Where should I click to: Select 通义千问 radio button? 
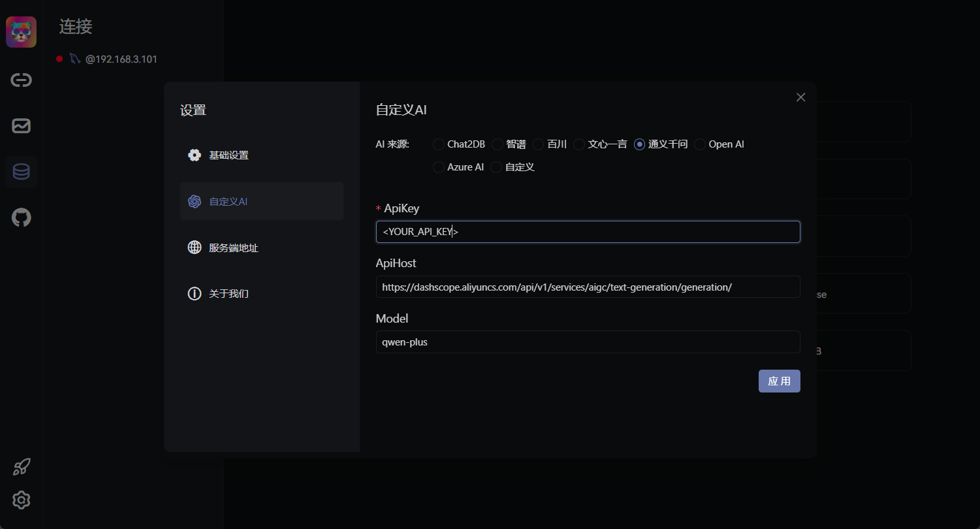coord(639,144)
